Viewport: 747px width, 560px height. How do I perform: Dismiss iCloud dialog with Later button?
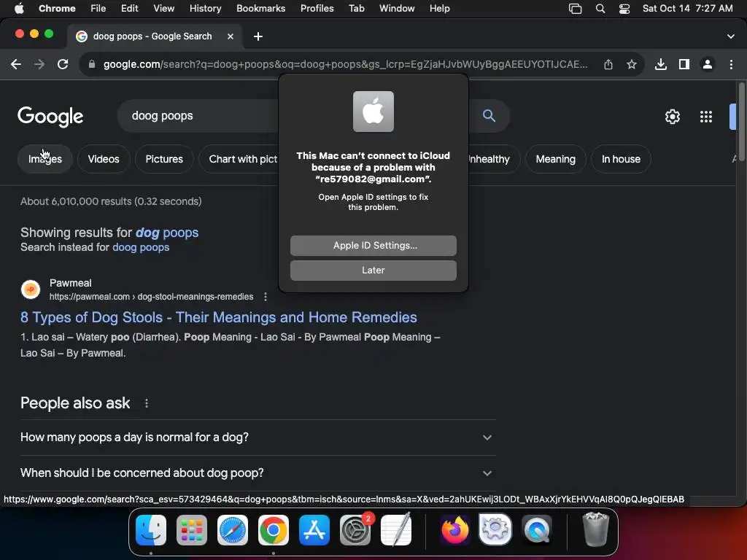click(x=373, y=271)
